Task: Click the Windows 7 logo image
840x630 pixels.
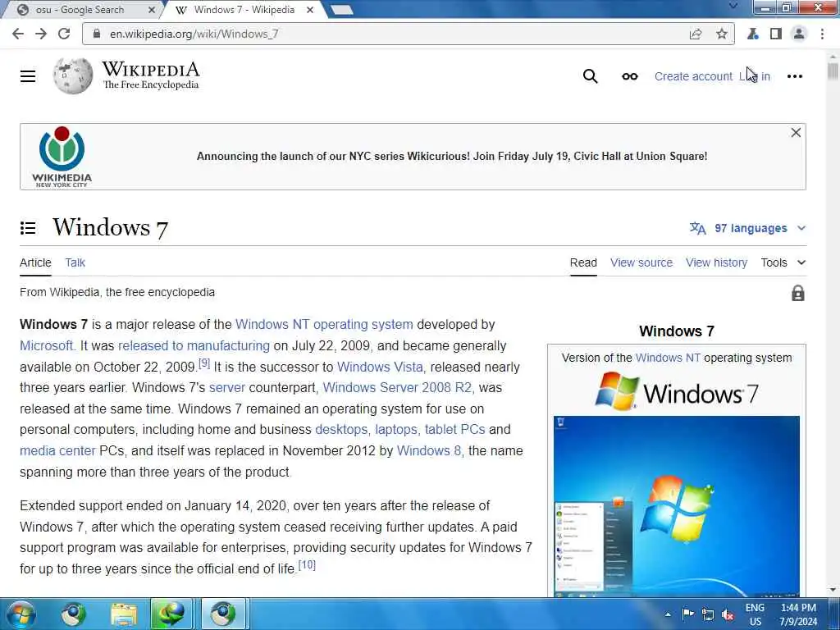Action: (x=677, y=392)
